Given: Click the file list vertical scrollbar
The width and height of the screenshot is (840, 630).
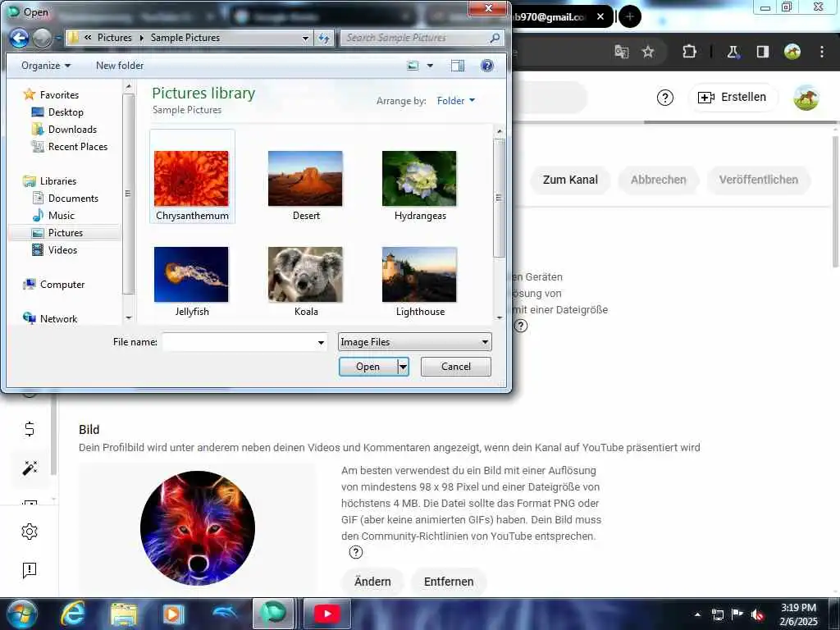Looking at the screenshot, I should 500,199.
